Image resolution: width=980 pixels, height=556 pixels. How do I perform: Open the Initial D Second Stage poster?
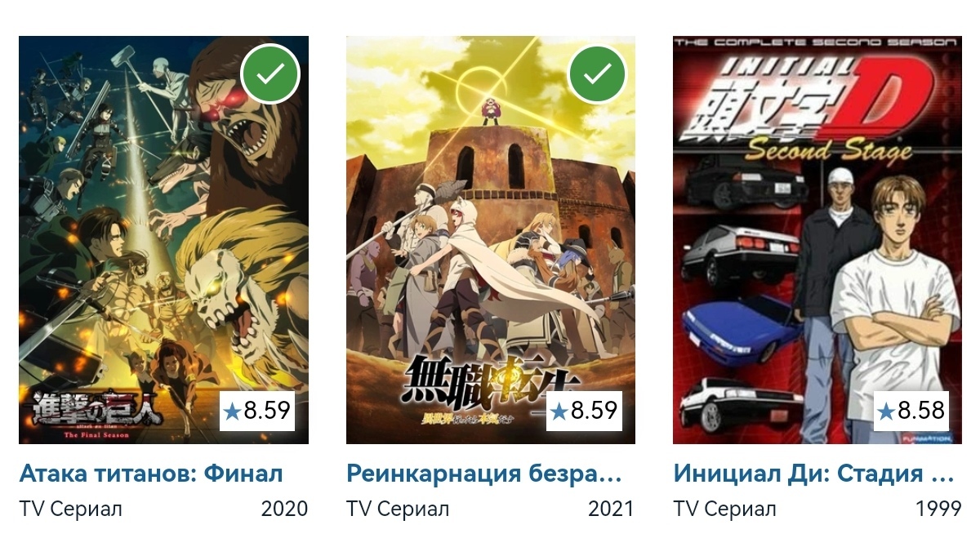coord(817,240)
